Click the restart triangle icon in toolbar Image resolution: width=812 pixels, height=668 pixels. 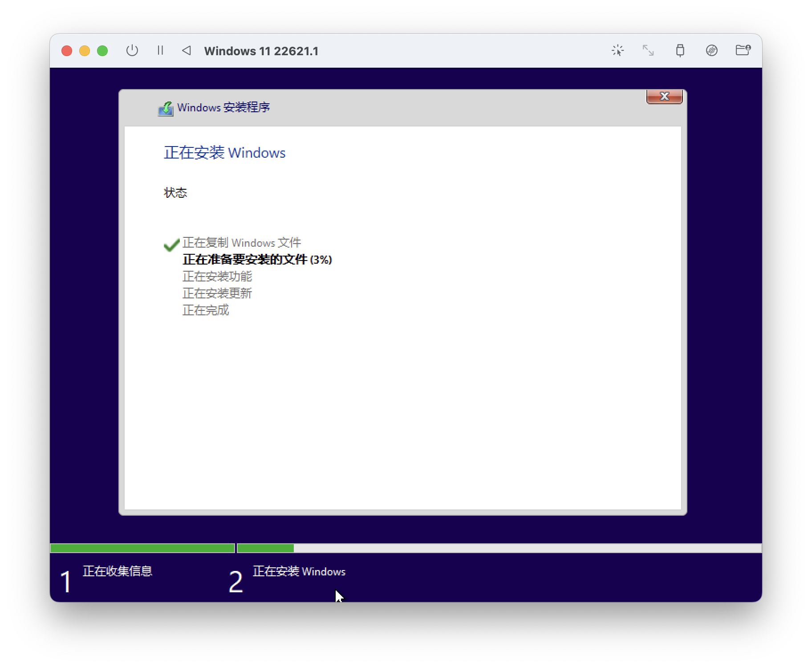tap(187, 50)
